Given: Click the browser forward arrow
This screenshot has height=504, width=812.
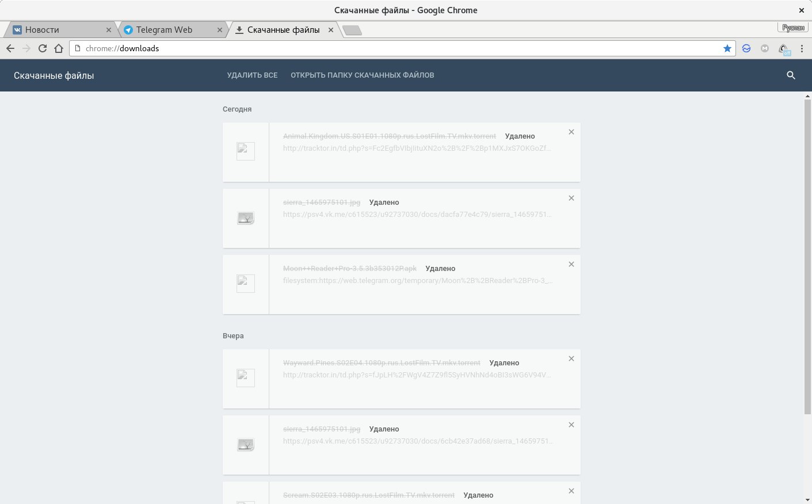Looking at the screenshot, I should coord(26,48).
